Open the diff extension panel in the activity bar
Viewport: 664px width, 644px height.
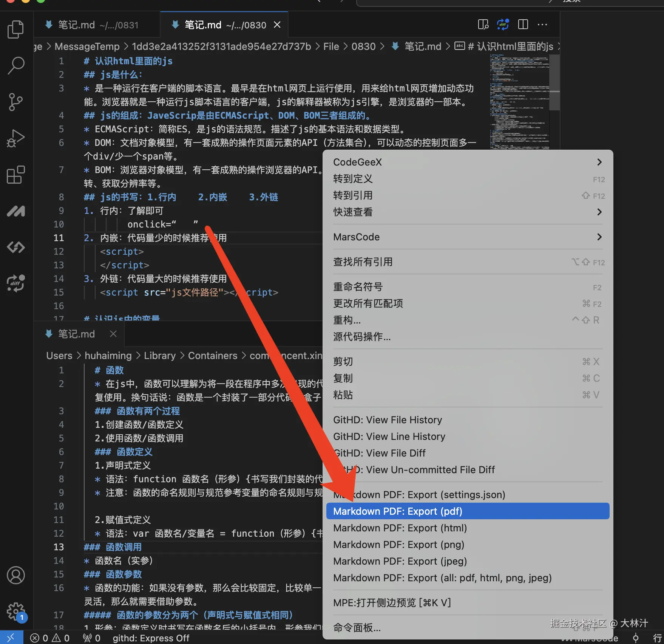[16, 283]
